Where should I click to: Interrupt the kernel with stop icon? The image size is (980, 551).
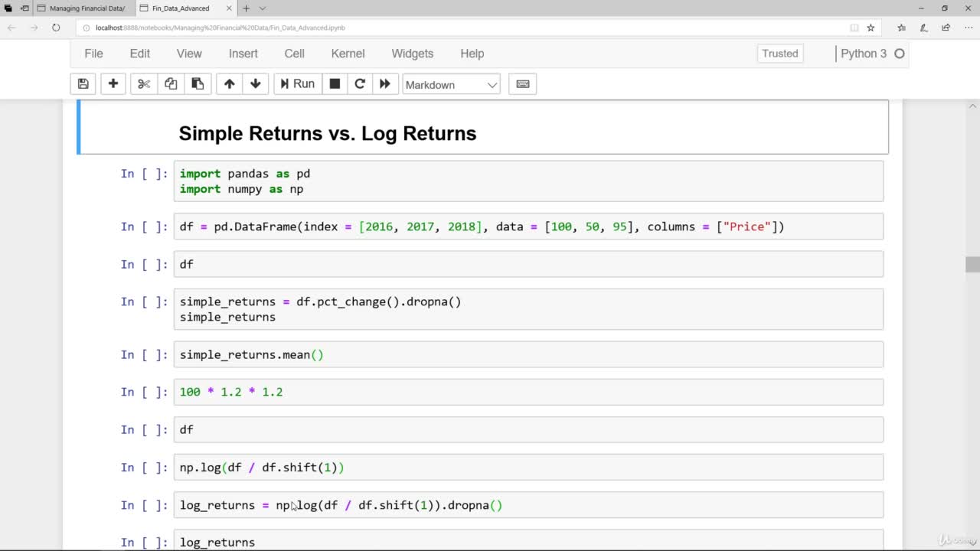[x=335, y=84]
